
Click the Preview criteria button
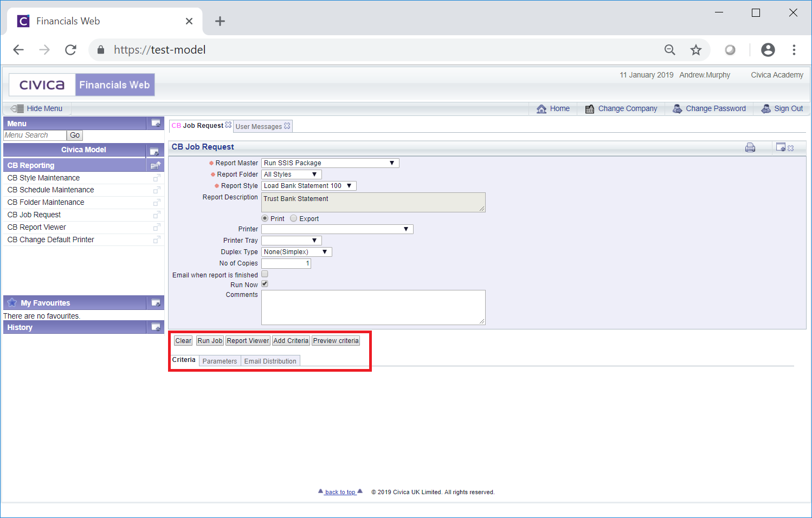(x=336, y=341)
